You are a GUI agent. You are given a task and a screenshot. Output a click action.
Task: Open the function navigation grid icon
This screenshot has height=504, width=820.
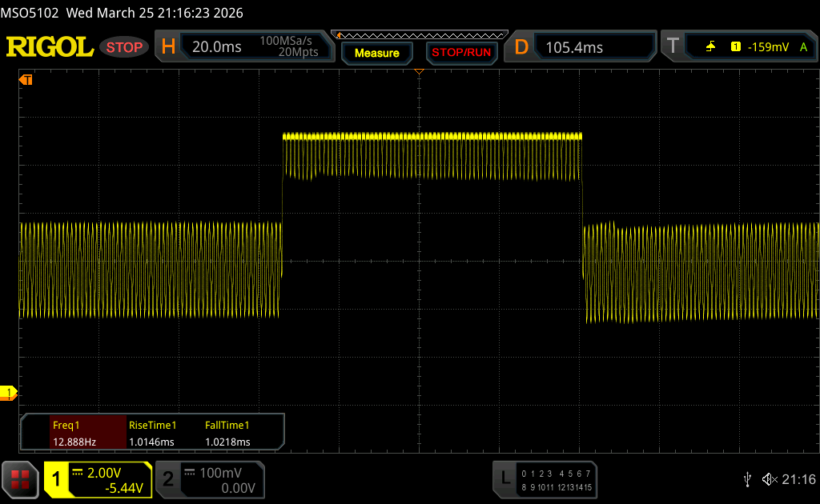pyautogui.click(x=20, y=479)
